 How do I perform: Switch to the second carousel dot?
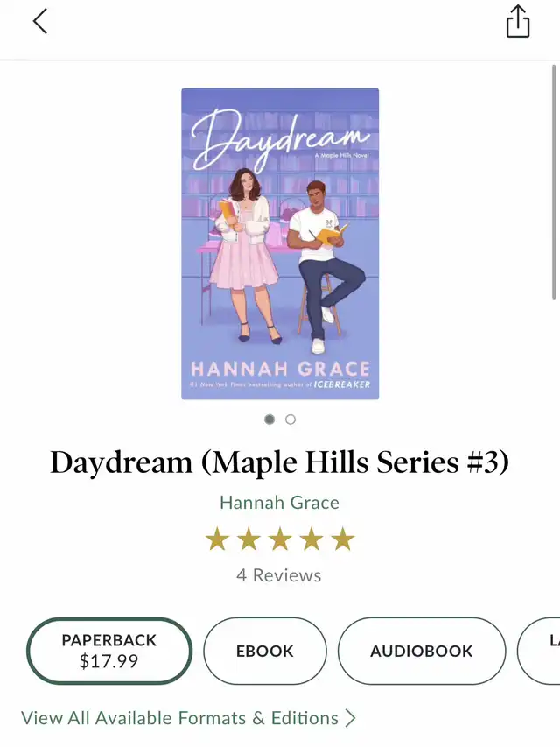tap(290, 419)
